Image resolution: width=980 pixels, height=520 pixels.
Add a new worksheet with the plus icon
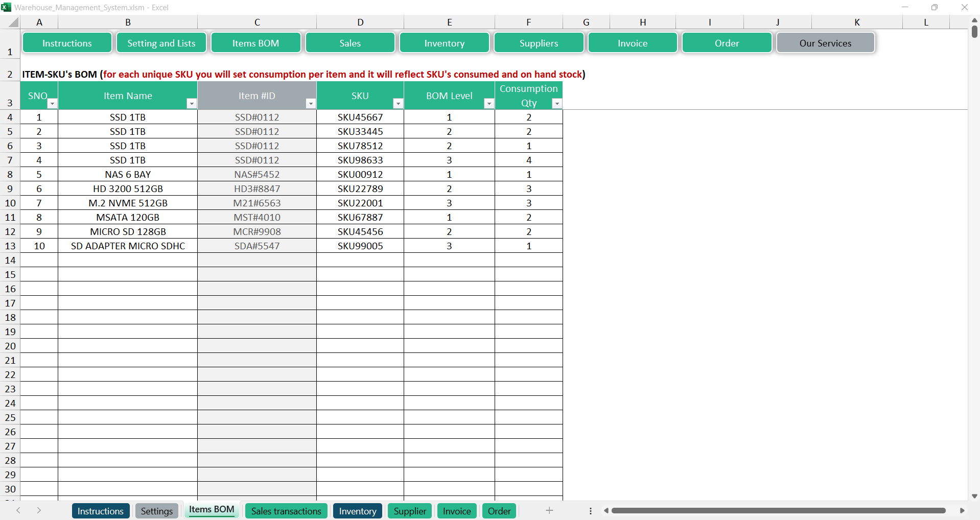tap(549, 510)
